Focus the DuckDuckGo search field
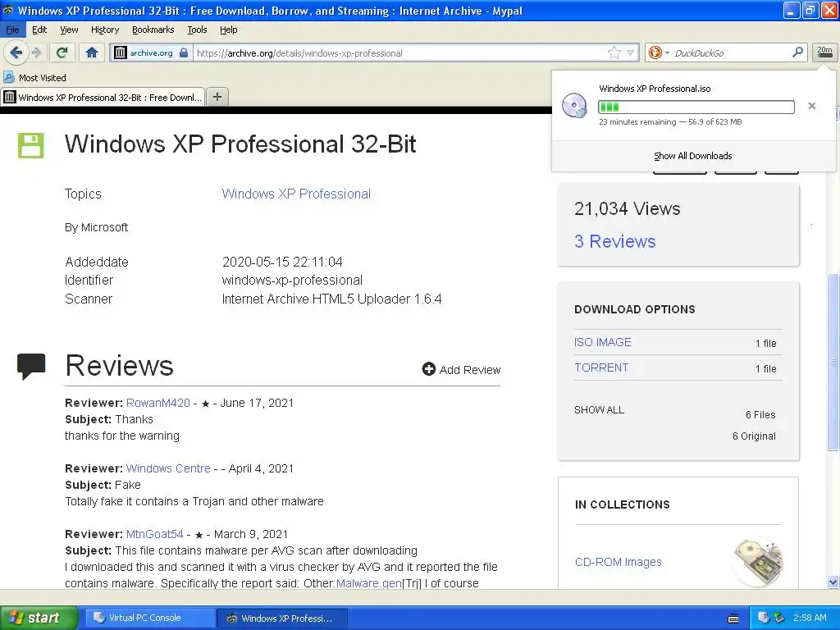Viewport: 840px width, 630px height. click(x=729, y=53)
